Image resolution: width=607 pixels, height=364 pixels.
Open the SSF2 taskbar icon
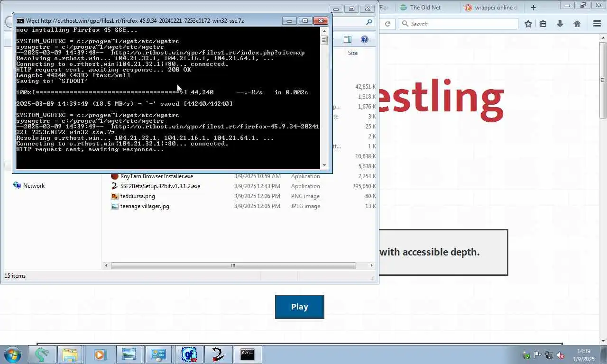tap(218, 355)
